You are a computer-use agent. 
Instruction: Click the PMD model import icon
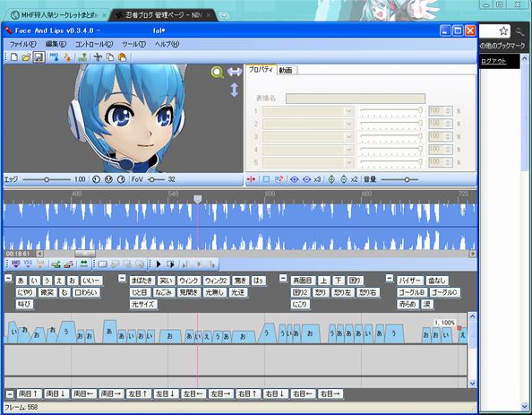click(54, 57)
